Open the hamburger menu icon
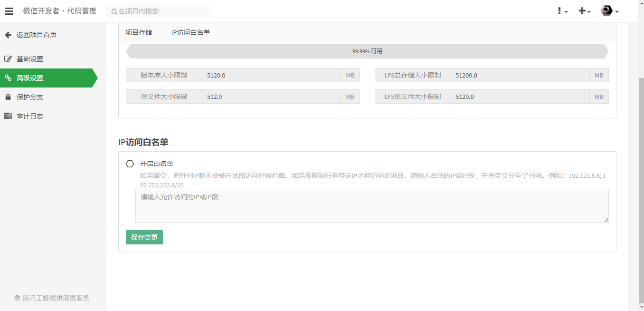Screen dimensions: 644x311 click(x=9, y=11)
